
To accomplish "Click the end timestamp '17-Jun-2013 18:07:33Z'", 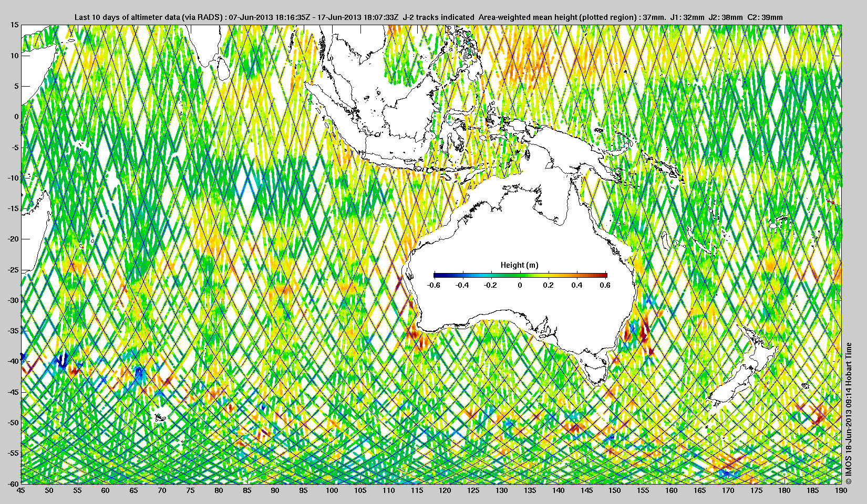I will (x=357, y=17).
